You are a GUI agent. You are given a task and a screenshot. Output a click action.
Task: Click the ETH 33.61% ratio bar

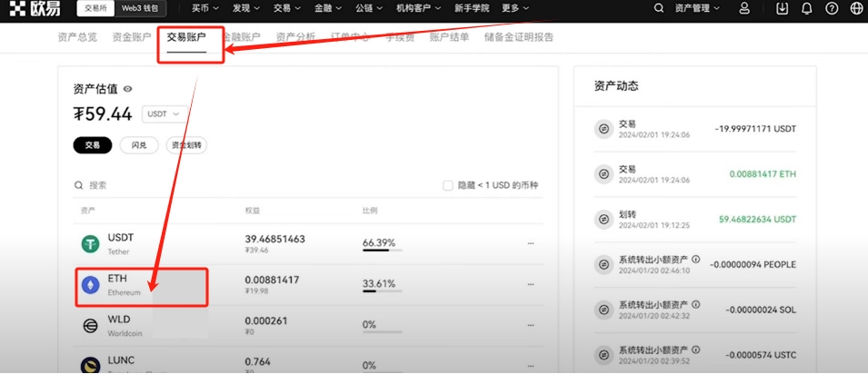pyautogui.click(x=382, y=291)
